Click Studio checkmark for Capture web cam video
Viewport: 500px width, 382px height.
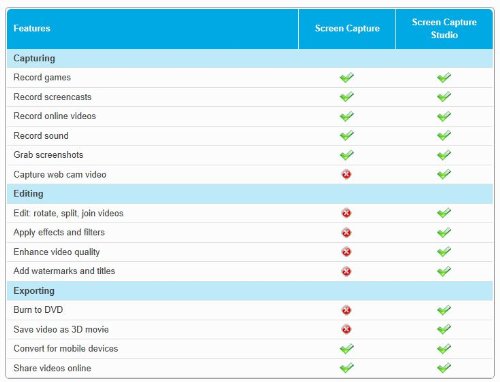click(x=444, y=174)
